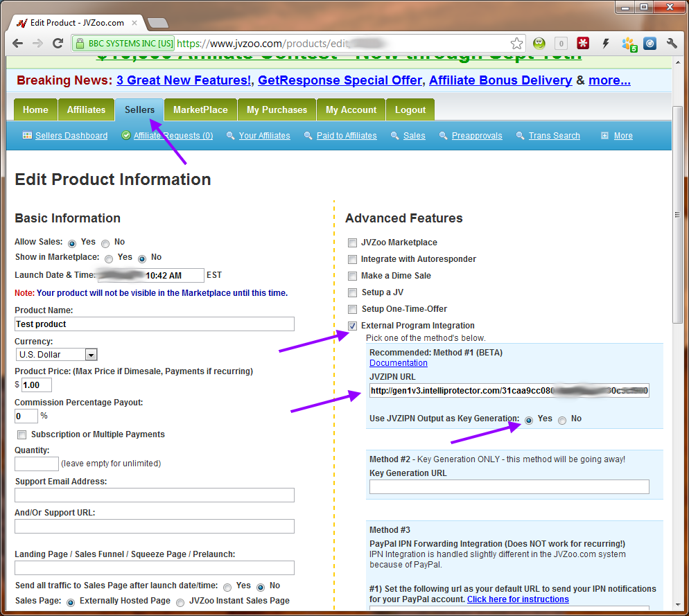Open a new browser tab
Screen dimensions: 689x616
157,23
